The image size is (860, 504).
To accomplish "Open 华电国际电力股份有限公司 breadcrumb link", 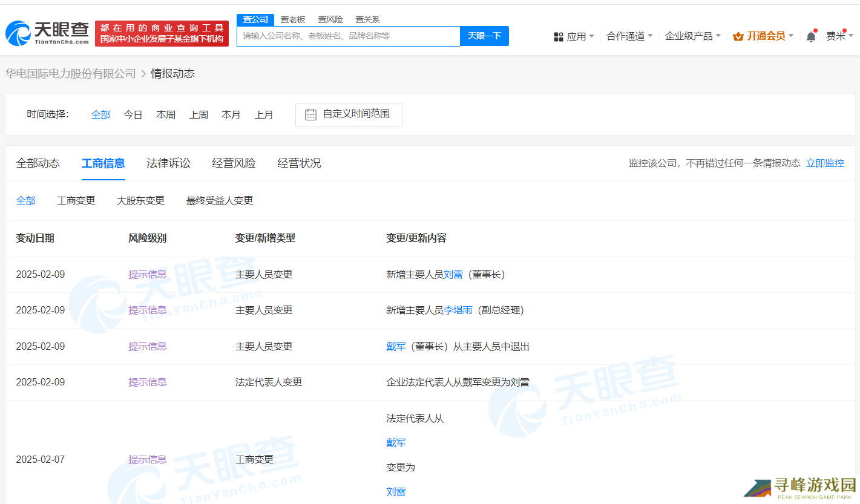I will click(x=71, y=74).
